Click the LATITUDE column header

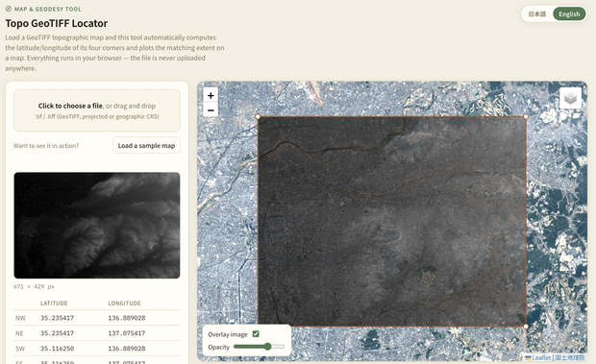[x=54, y=303]
